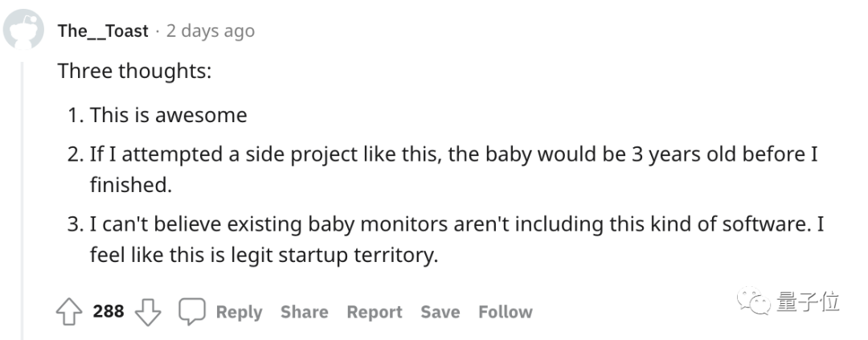Follow this comment thread
868x340 pixels.
point(505,312)
